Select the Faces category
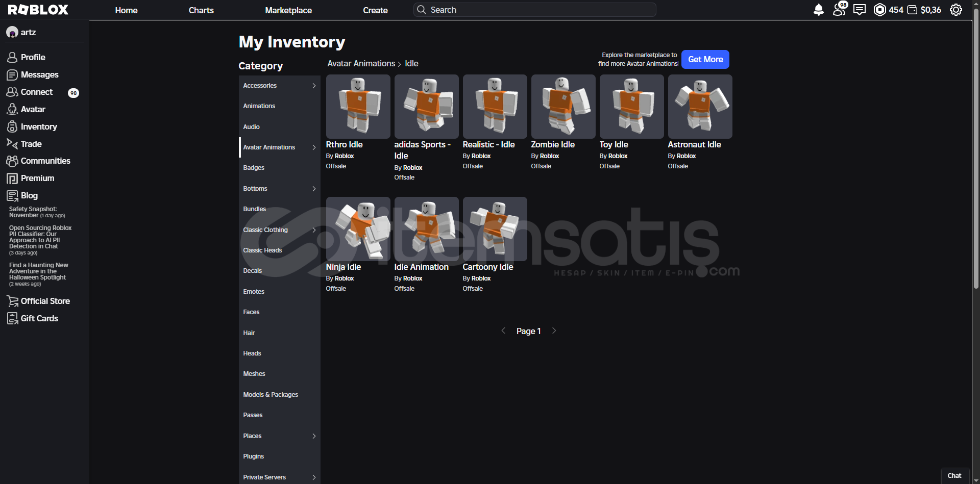Screen dimensions: 980x484 point(280,312)
